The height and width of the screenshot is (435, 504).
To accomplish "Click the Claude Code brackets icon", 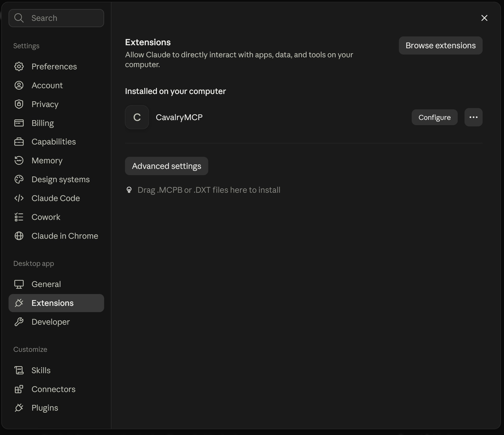I will tap(19, 198).
